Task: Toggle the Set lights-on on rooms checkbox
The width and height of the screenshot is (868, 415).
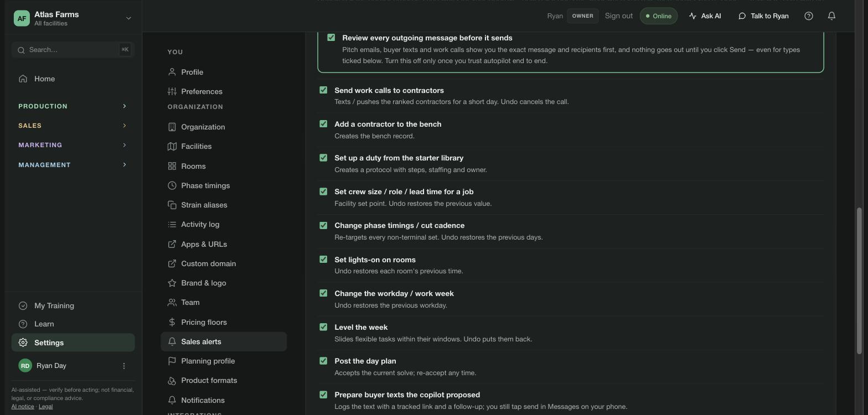Action: click(323, 260)
